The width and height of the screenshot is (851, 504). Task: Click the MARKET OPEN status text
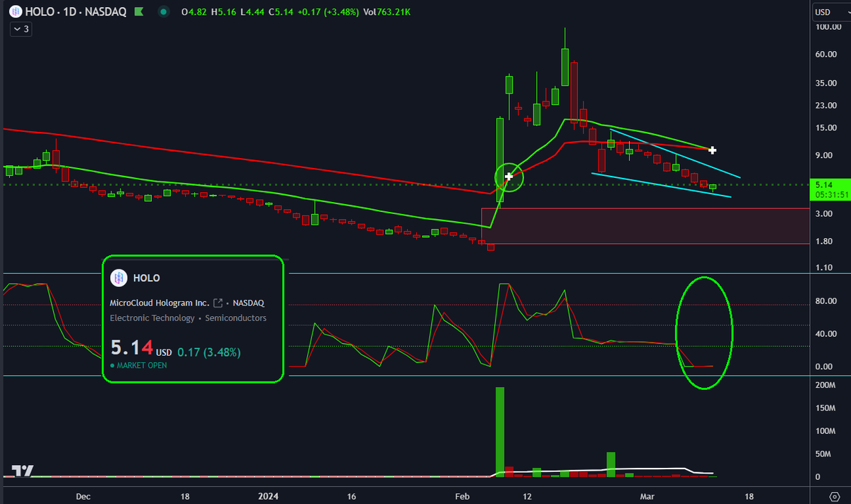pyautogui.click(x=140, y=365)
